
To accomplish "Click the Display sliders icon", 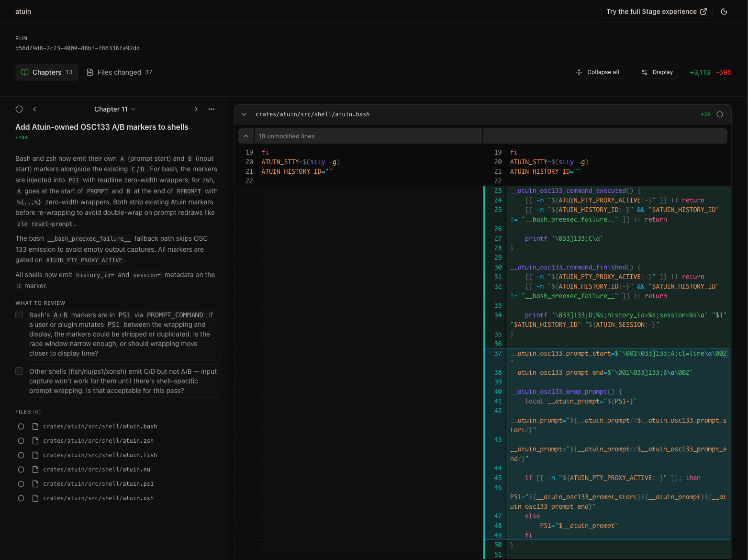I will pos(645,72).
